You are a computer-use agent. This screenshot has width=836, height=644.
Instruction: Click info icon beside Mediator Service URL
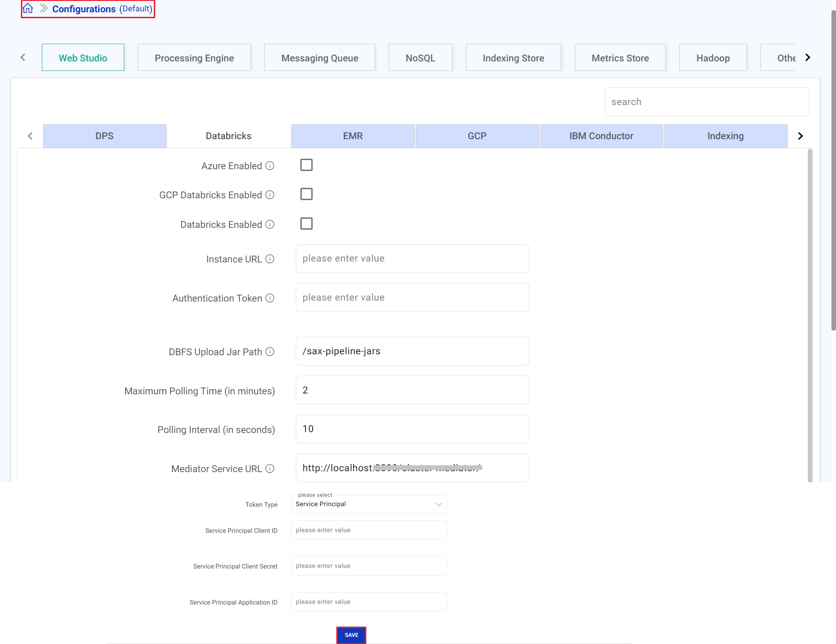coord(270,468)
